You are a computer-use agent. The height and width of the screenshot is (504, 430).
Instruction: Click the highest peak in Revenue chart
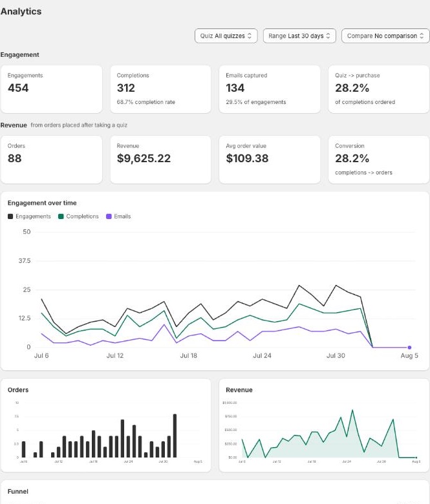click(x=352, y=410)
